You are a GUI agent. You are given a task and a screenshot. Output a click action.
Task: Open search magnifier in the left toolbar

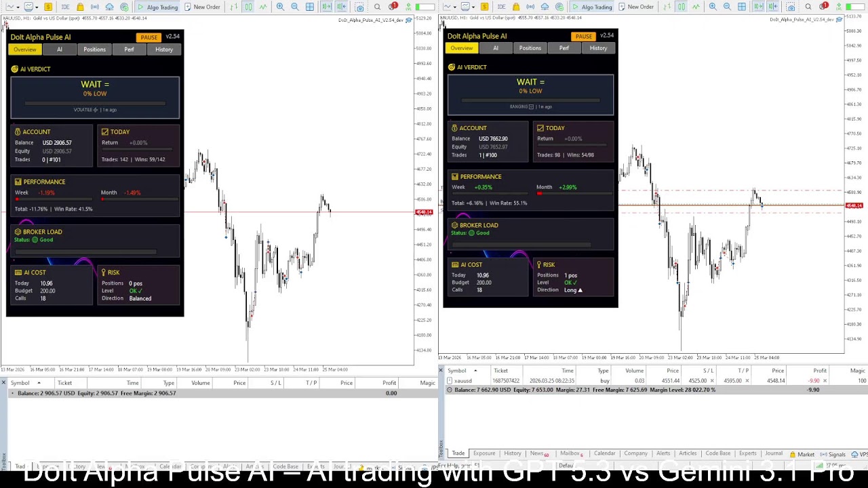click(x=377, y=7)
